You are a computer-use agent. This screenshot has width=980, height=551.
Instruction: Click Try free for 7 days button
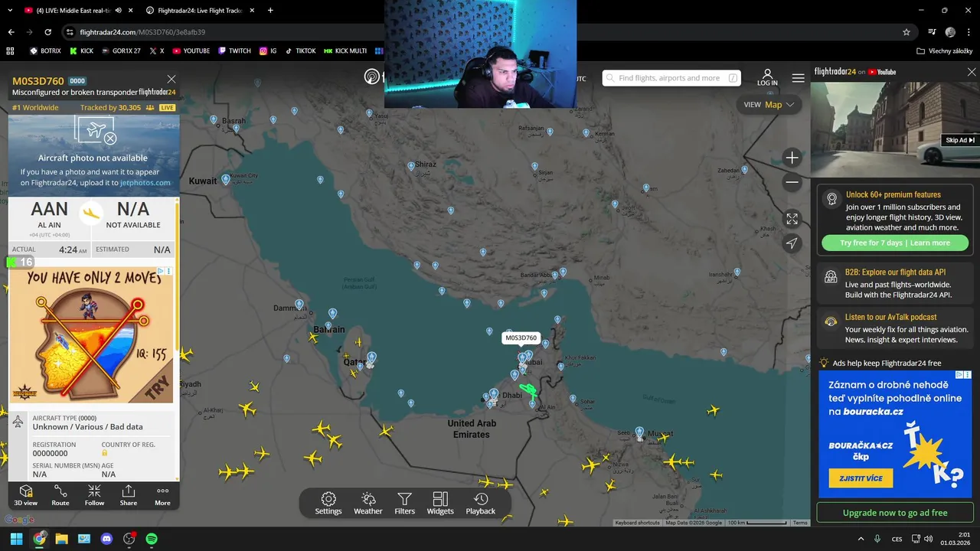(895, 243)
